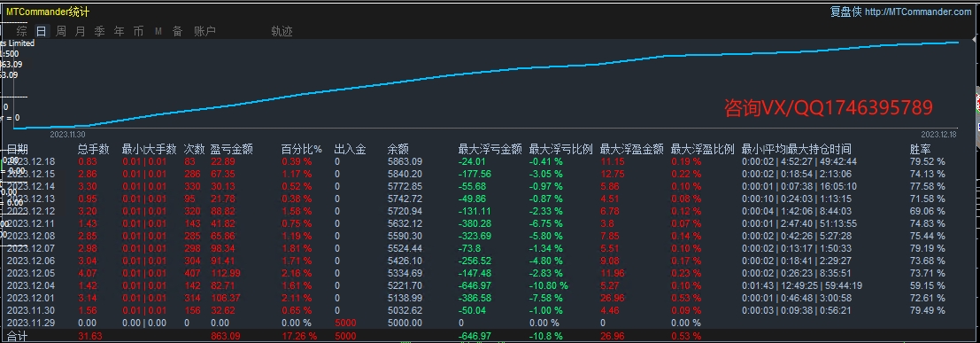Select the M tab
The height and width of the screenshot is (343, 980).
coord(158,31)
